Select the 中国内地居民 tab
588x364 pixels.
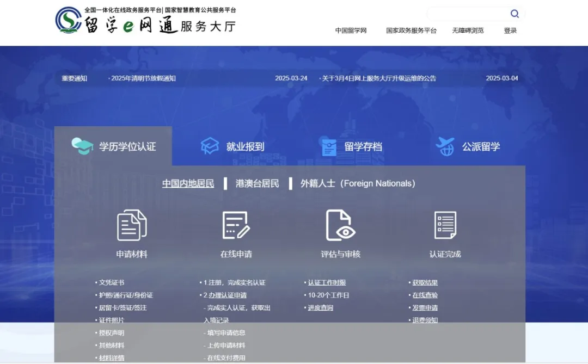(187, 183)
